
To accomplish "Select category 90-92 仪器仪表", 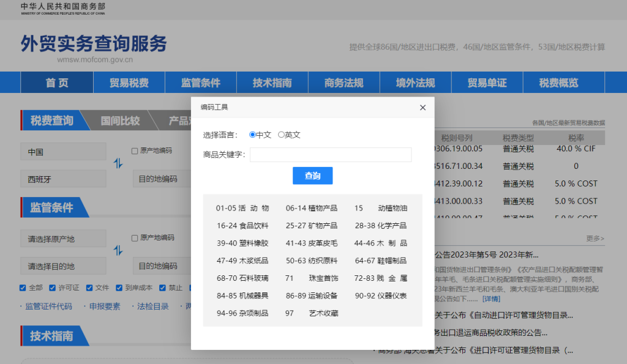I will (381, 296).
